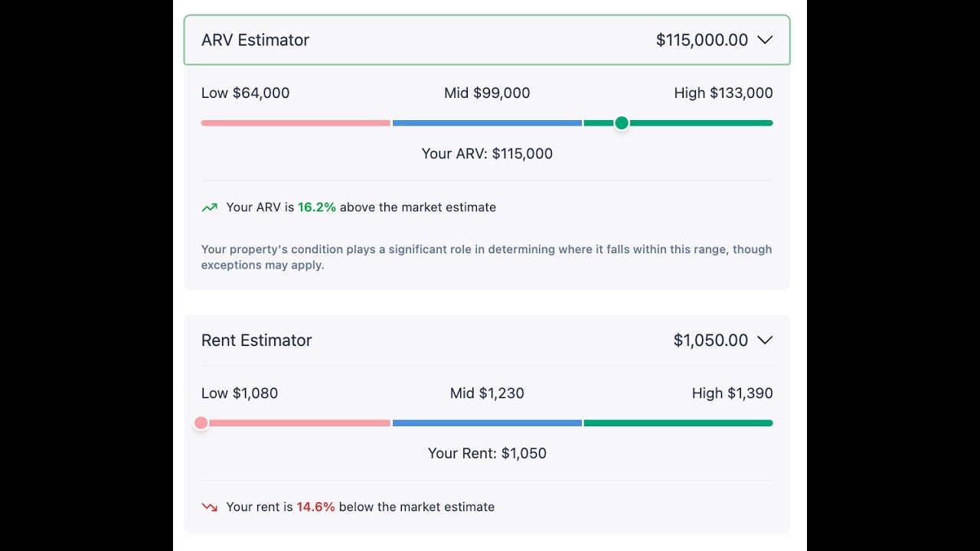Click the Your Rent: $1,050 text
The width and height of the screenshot is (980, 551).
click(x=487, y=453)
